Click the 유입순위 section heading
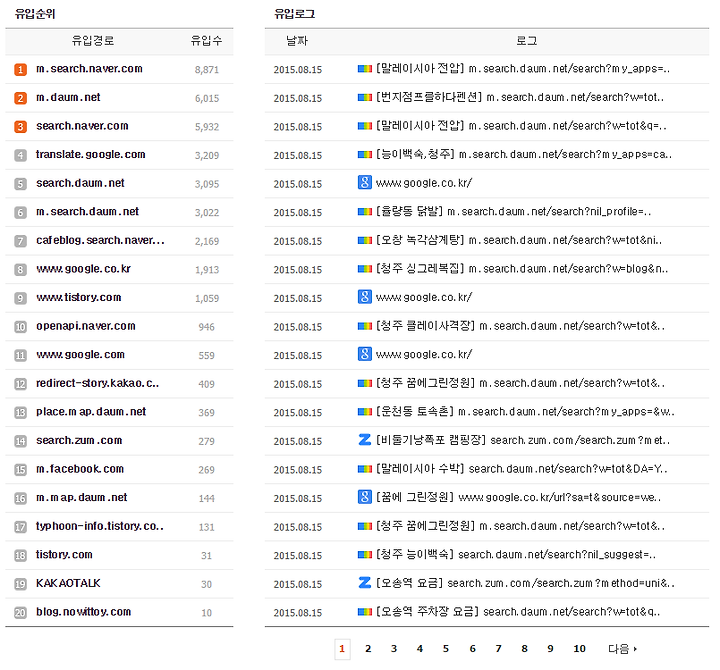 [35, 14]
